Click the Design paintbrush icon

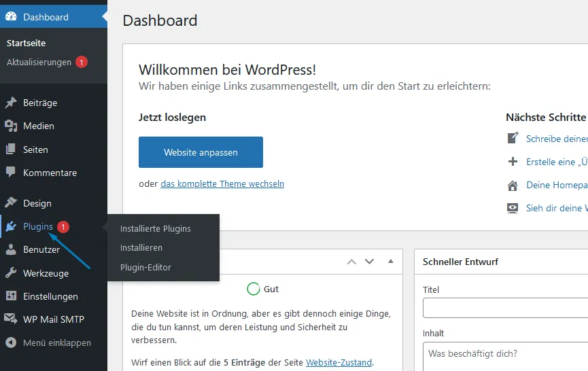11,202
